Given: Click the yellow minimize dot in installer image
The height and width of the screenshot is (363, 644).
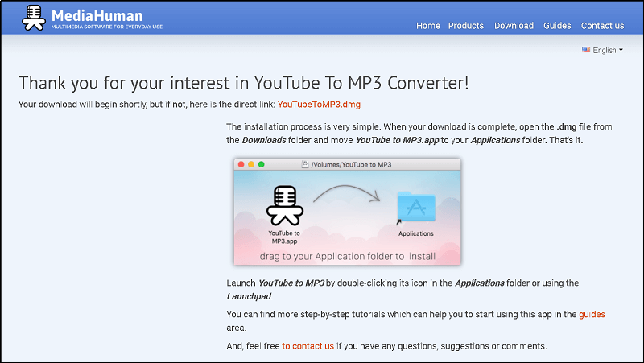Looking at the screenshot, I should 251,164.
